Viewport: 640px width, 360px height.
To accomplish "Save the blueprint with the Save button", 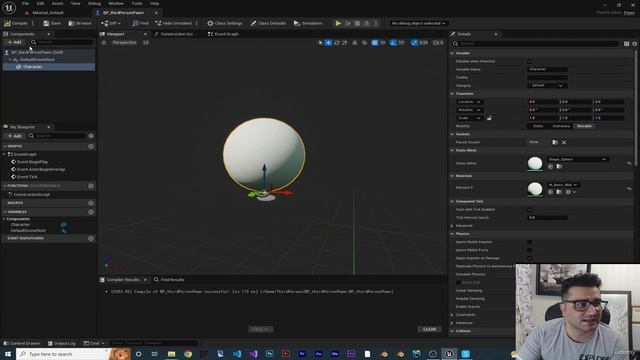I will tap(52, 23).
